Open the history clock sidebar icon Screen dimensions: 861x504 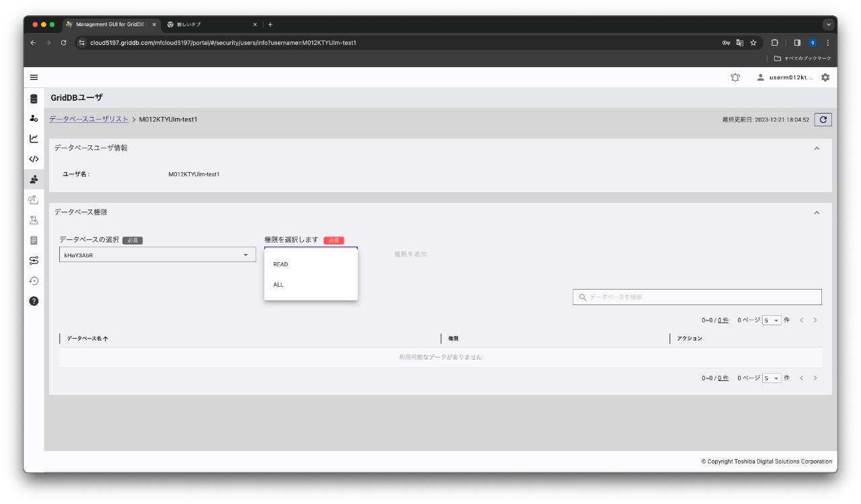34,281
